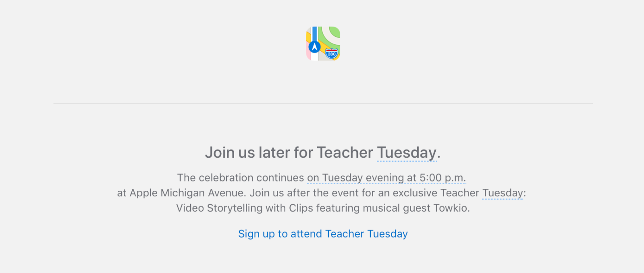This screenshot has width=644, height=273.
Task: Click the horizontal divider line below the icon
Action: click(323, 104)
